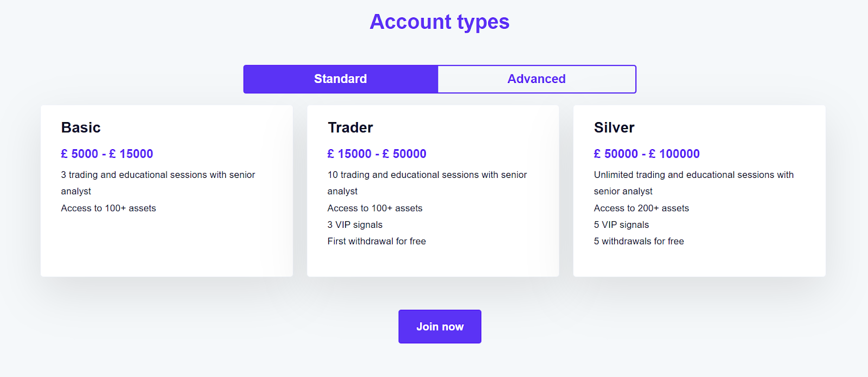Click the £ 5000 - £ 15000 price range
Image resolution: width=868 pixels, height=377 pixels.
107,154
